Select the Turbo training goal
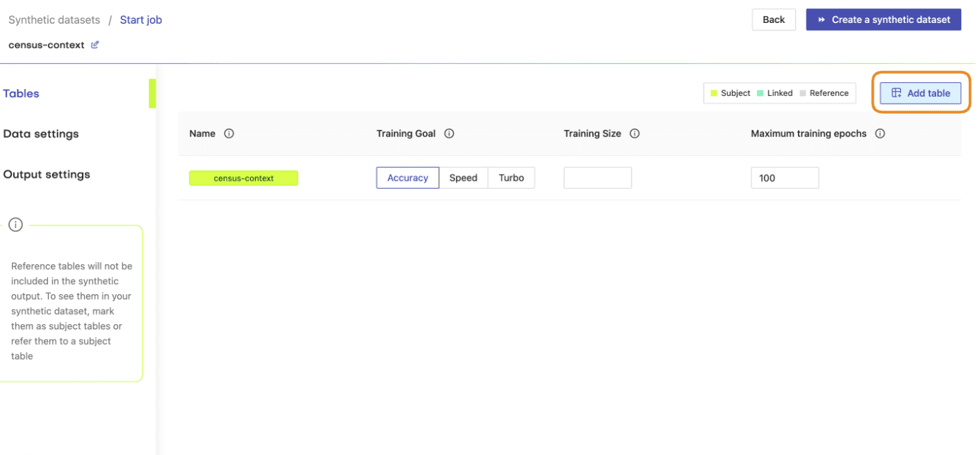Image resolution: width=980 pixels, height=455 pixels. click(x=512, y=178)
